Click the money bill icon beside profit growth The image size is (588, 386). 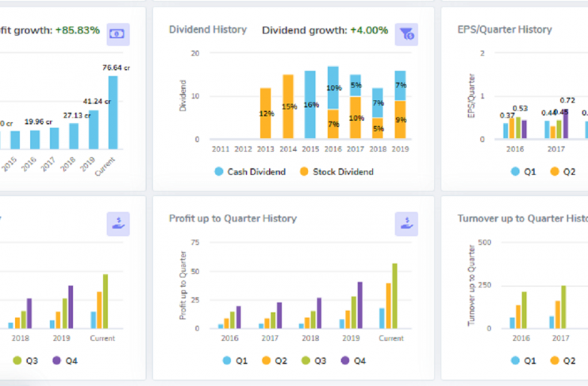(x=117, y=33)
